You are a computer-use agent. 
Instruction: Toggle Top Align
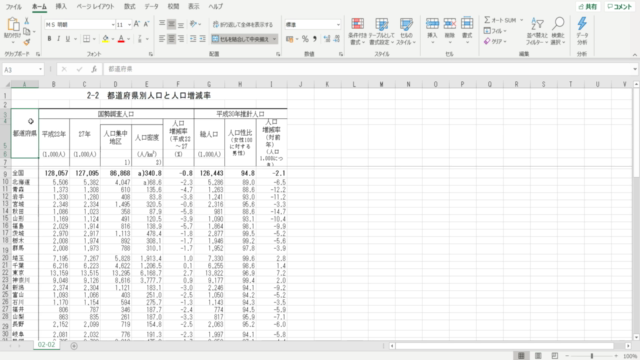[162, 24]
